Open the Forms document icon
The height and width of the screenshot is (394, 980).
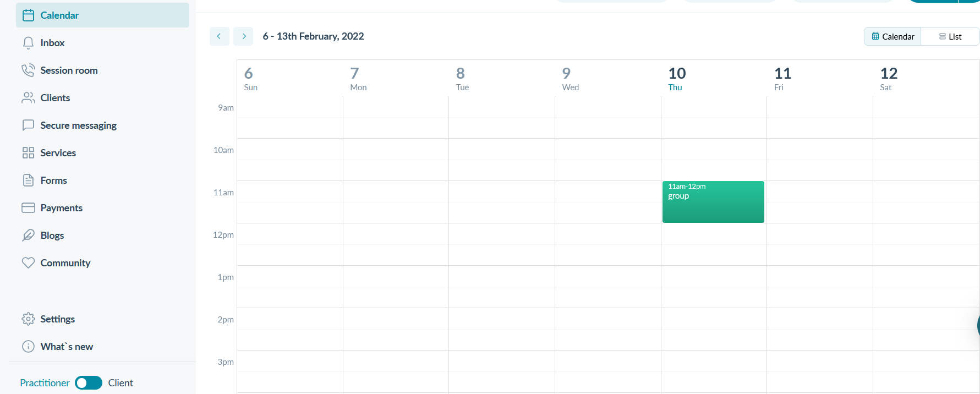click(28, 180)
